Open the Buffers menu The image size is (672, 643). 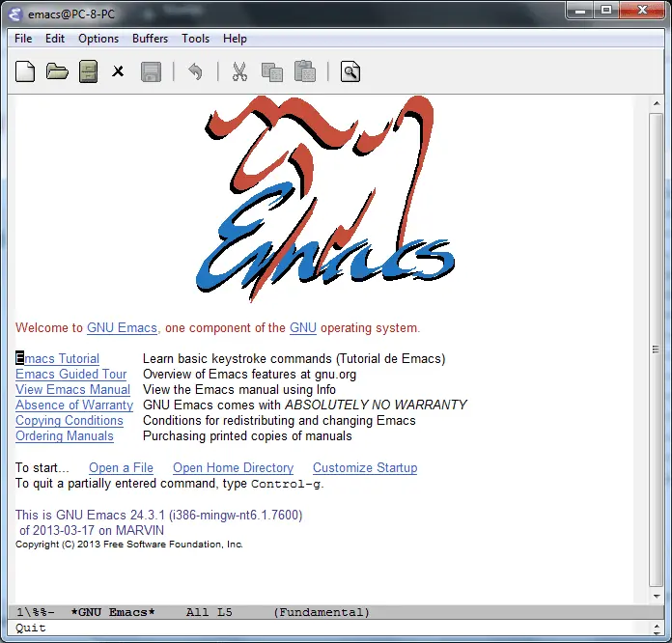pyautogui.click(x=150, y=39)
